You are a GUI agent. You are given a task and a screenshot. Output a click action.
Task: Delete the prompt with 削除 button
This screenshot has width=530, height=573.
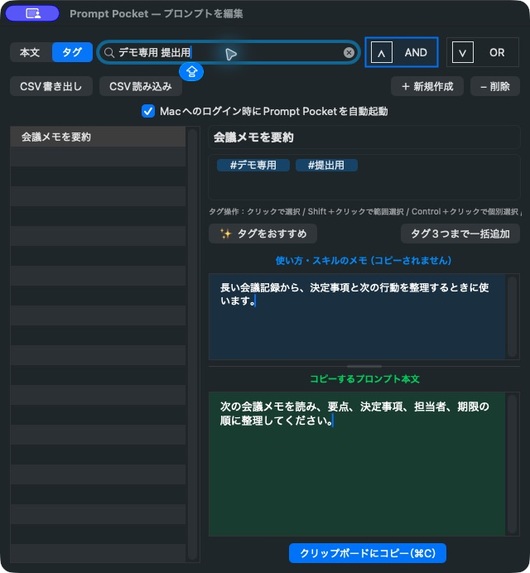pyautogui.click(x=495, y=87)
